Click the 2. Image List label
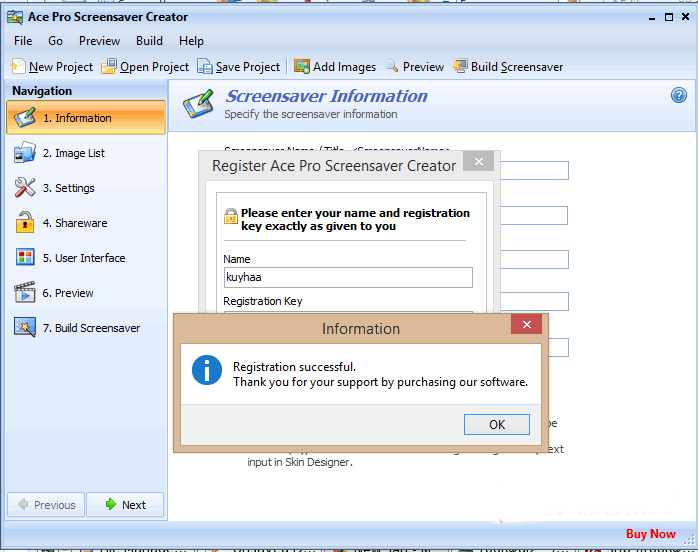 tap(74, 153)
